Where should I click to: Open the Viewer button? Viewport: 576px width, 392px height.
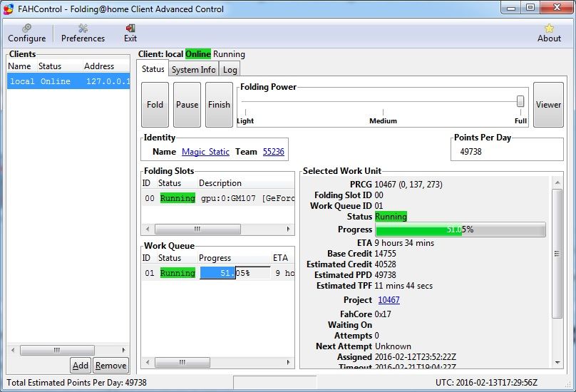click(x=548, y=105)
